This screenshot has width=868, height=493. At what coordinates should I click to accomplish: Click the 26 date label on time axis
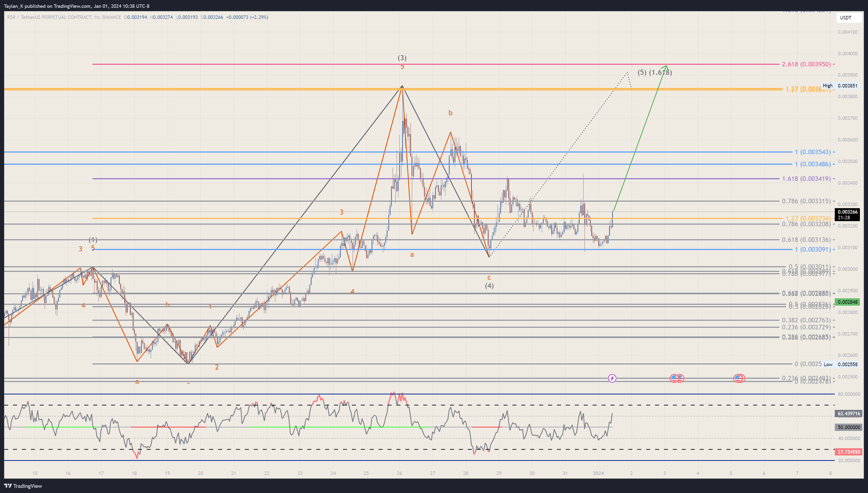point(399,473)
